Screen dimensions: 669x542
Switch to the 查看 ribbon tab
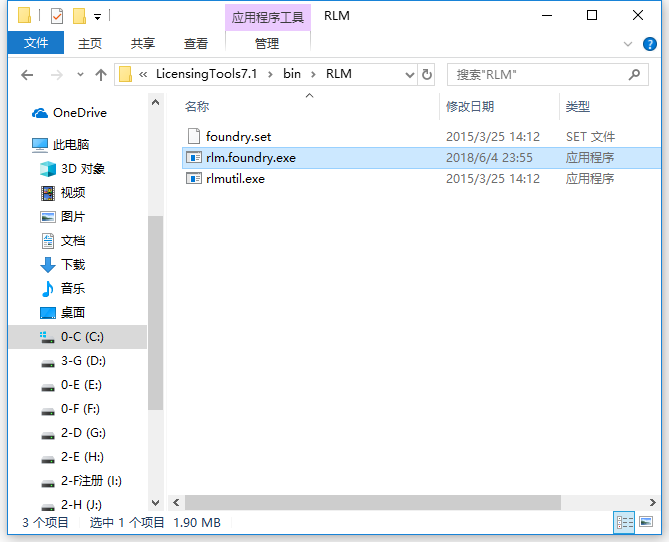195,43
